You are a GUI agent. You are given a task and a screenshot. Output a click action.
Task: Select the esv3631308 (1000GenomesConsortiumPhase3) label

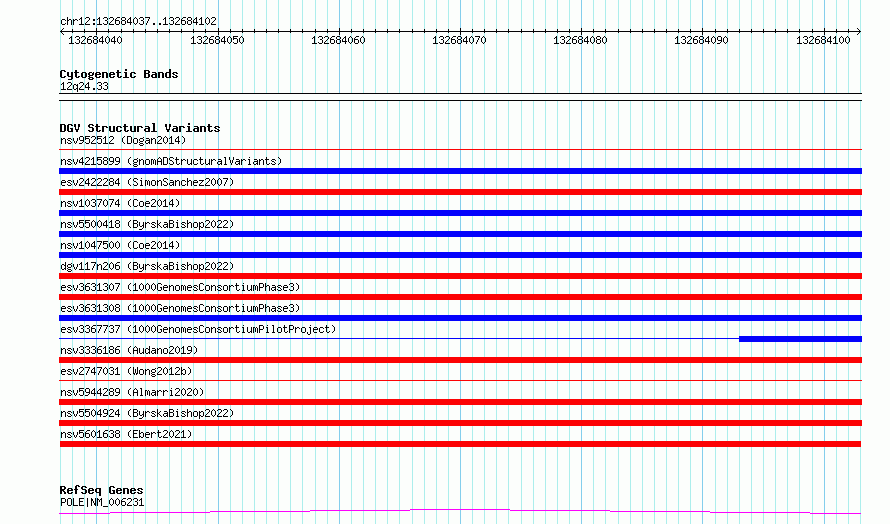(180, 308)
